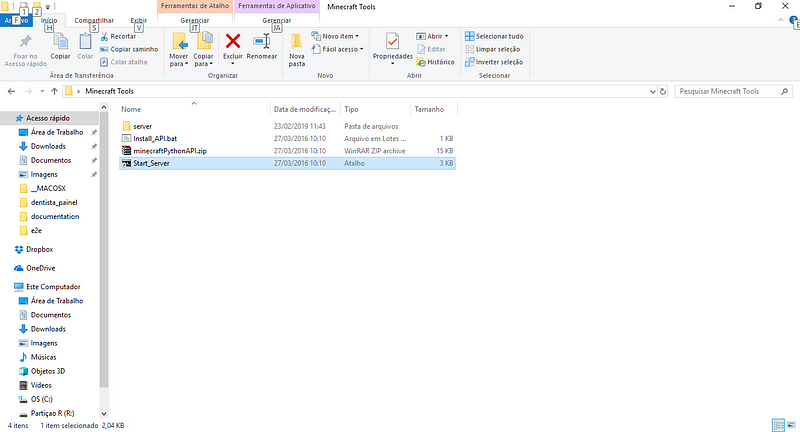Click the Editar button
This screenshot has height=432, width=800.
[x=431, y=49]
